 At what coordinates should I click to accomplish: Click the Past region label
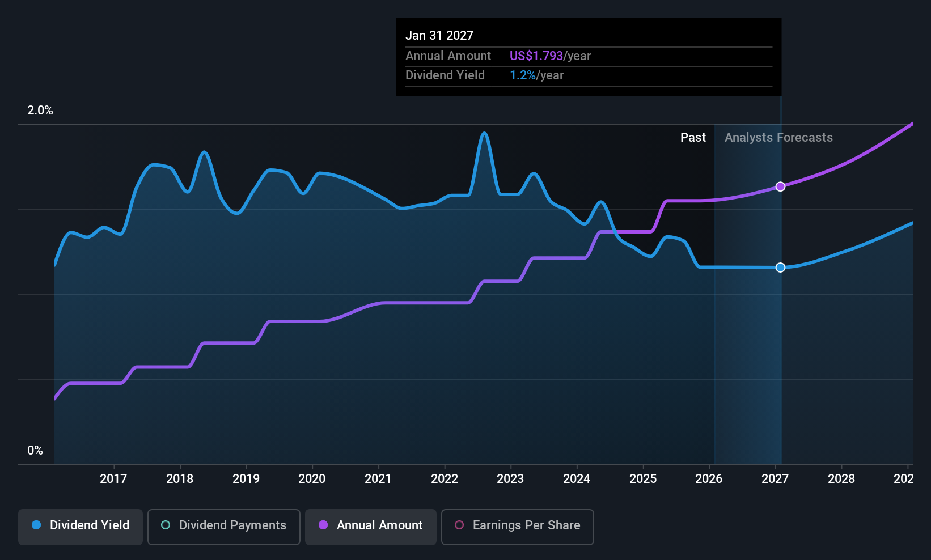[693, 138]
